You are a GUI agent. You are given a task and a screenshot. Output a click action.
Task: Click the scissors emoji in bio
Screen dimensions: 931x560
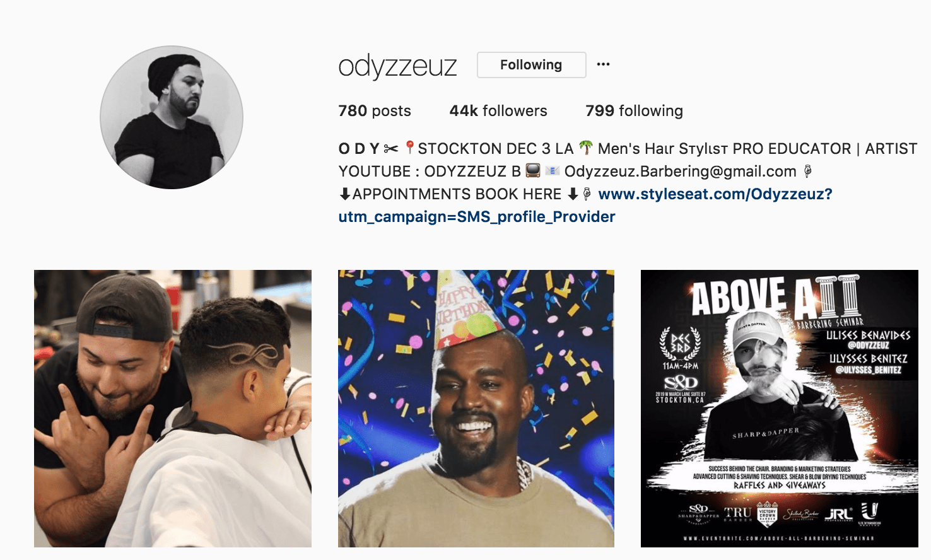click(391, 149)
